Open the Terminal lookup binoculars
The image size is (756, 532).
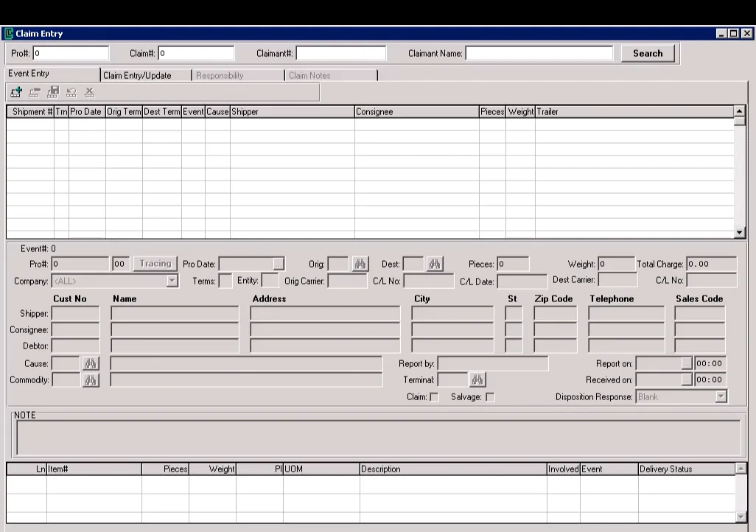coord(477,379)
